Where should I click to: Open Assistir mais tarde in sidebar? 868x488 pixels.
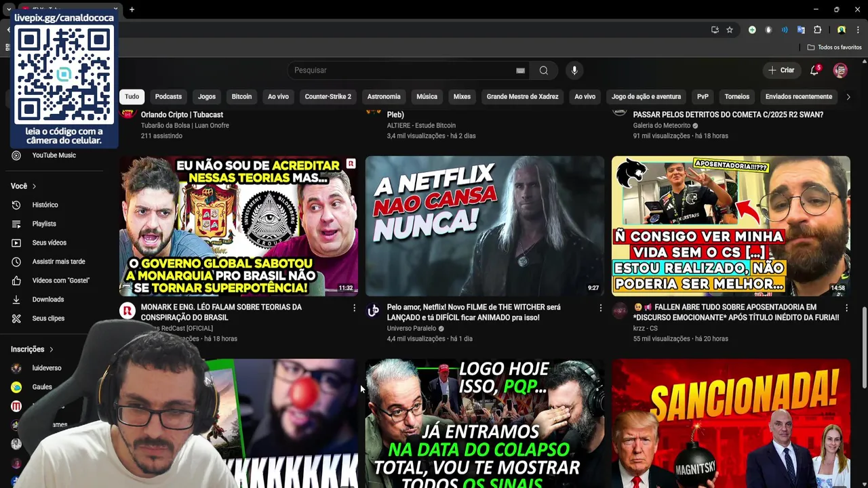pos(58,262)
